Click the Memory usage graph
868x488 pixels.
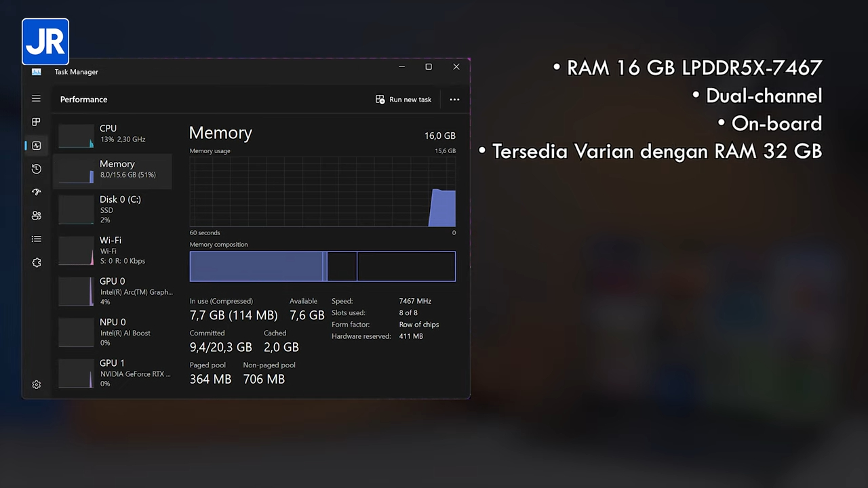[323, 192]
